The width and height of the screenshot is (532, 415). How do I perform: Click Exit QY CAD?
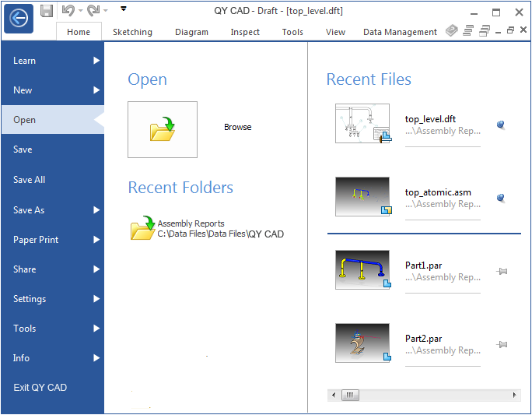pos(40,388)
